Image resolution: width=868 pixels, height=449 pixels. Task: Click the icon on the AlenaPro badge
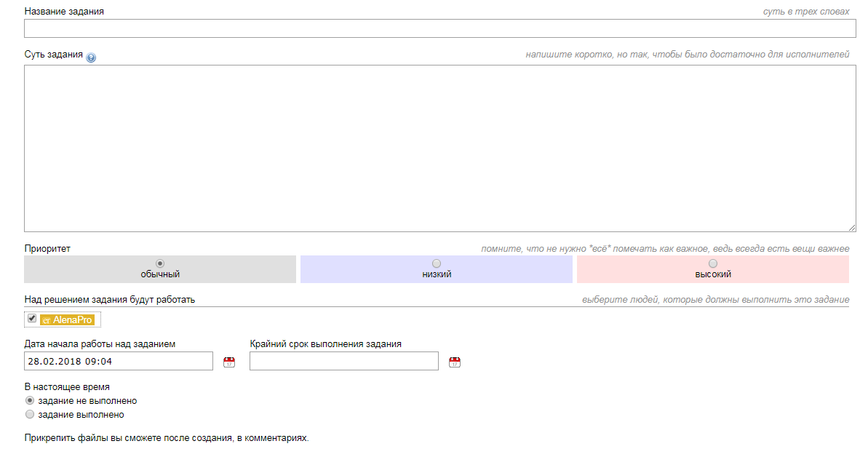click(47, 320)
